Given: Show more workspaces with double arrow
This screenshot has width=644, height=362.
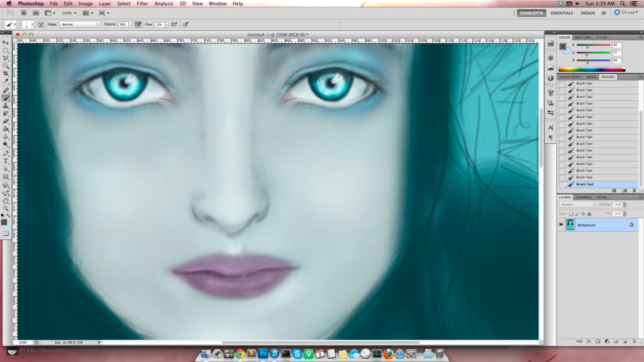Looking at the screenshot, I should (x=604, y=13).
